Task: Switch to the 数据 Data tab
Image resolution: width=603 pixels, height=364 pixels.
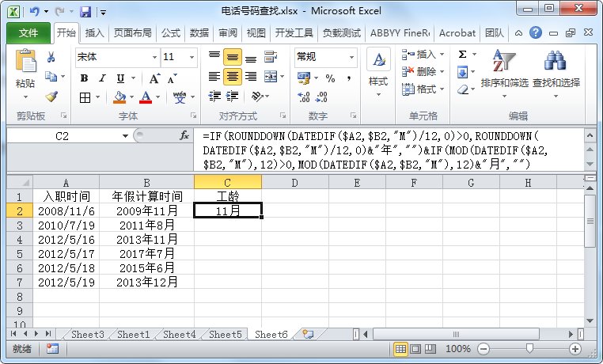Action: 199,33
